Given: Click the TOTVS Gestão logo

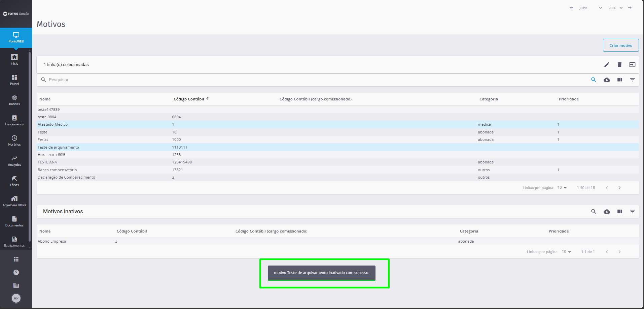Looking at the screenshot, I should [16, 14].
